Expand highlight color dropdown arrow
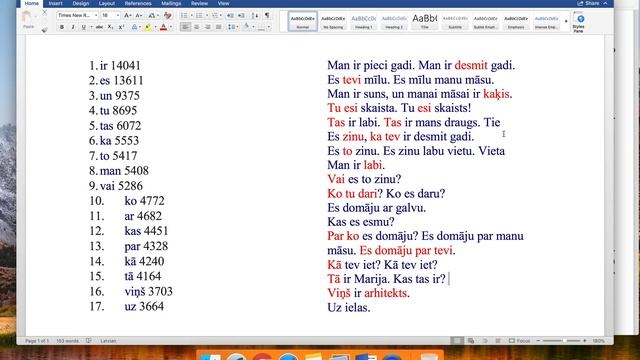The width and height of the screenshot is (640, 360). pos(156,27)
